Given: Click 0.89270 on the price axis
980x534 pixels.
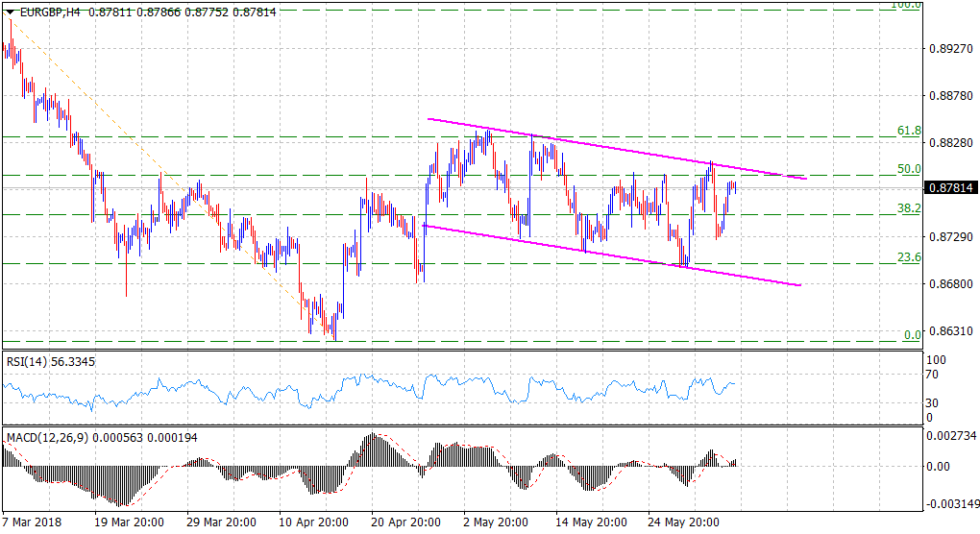Looking at the screenshot, I should (x=949, y=48).
